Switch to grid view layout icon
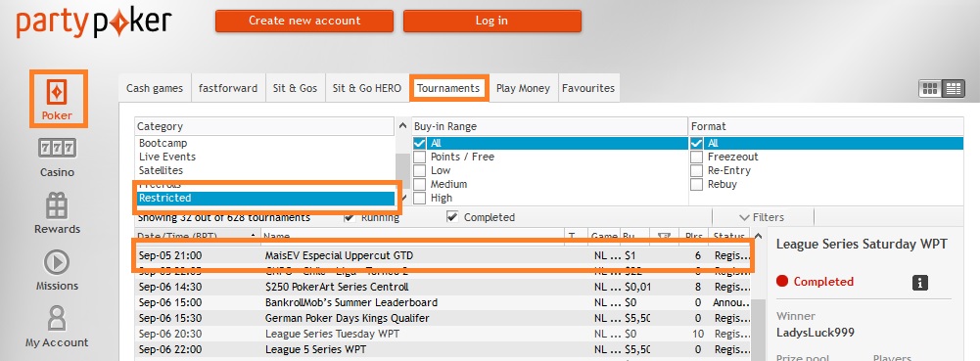The image size is (980, 361). click(x=930, y=89)
